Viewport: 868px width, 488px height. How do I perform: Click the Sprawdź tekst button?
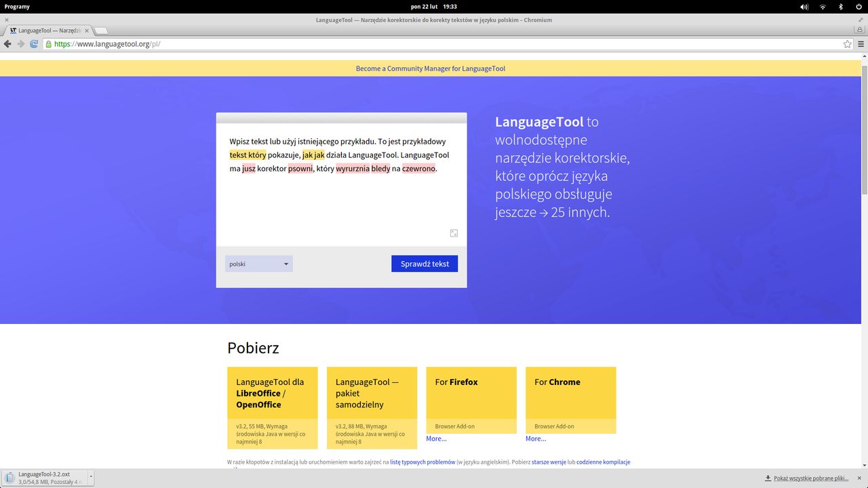[425, 264]
